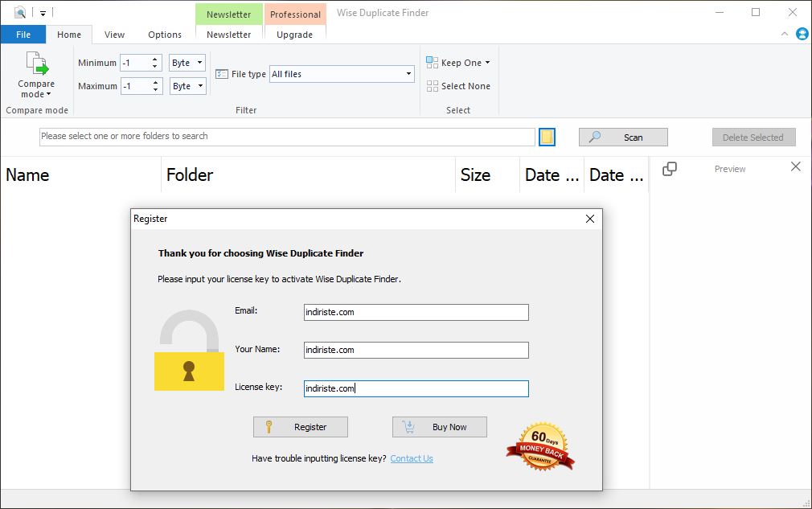
Task: Open the Upgrade ribbon tab
Action: click(x=295, y=35)
